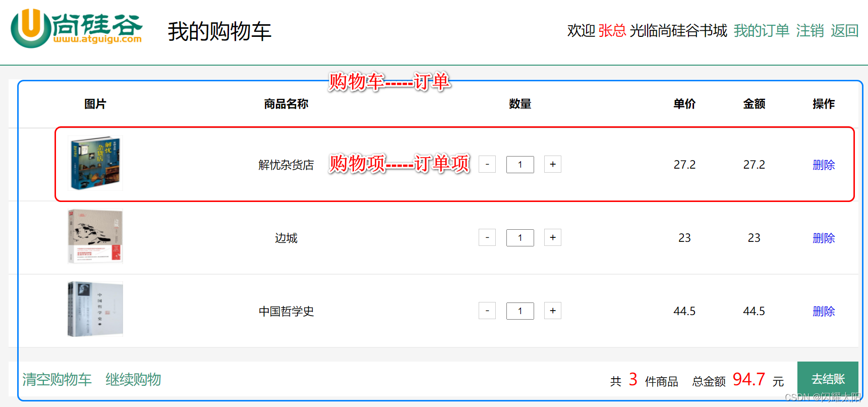Image resolution: width=868 pixels, height=407 pixels.
Task: Increase quantity of 解忧杂货店 with plus button
Action: [x=552, y=164]
